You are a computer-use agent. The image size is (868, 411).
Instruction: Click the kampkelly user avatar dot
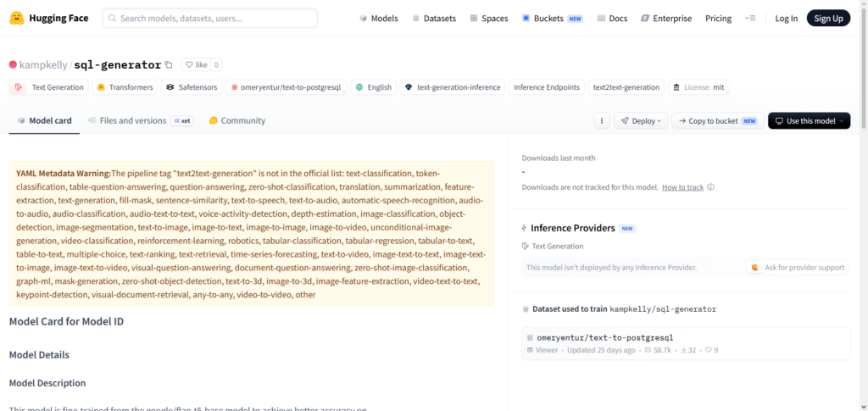(x=13, y=64)
